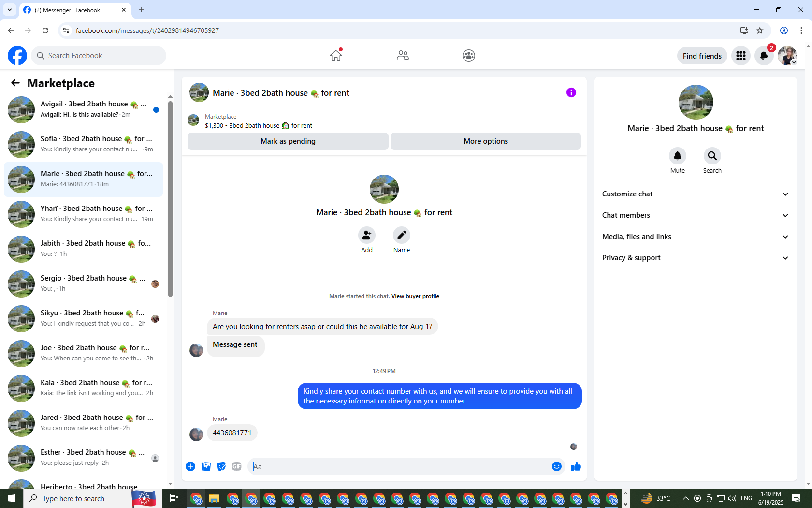Click listing thumbnail in right panel
812x508 pixels.
point(696,102)
